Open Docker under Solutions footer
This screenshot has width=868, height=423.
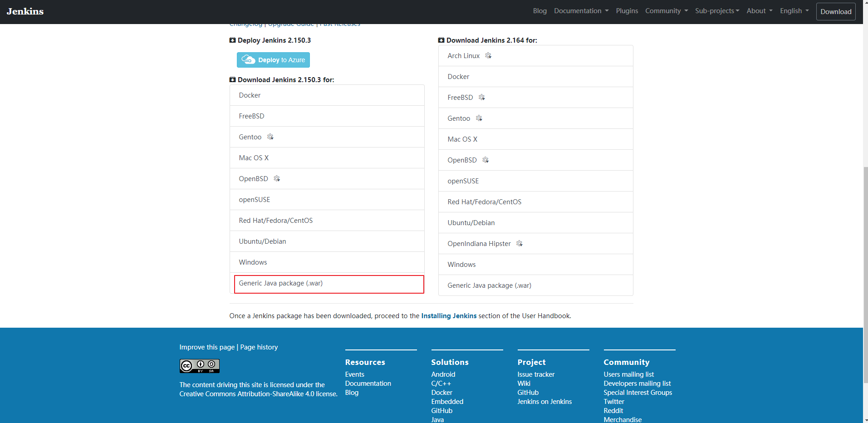coord(441,393)
